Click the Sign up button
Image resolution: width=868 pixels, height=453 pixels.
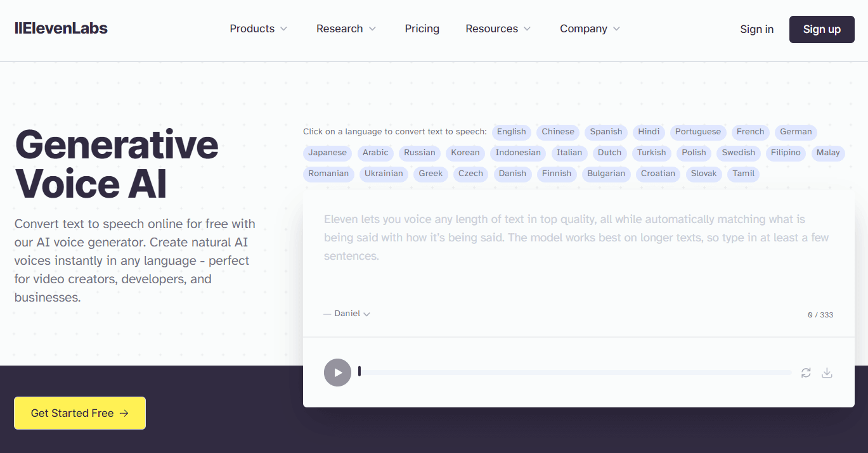click(822, 29)
